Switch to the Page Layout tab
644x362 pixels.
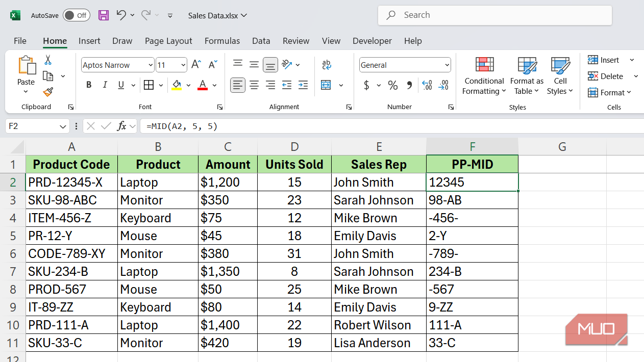pyautogui.click(x=168, y=41)
